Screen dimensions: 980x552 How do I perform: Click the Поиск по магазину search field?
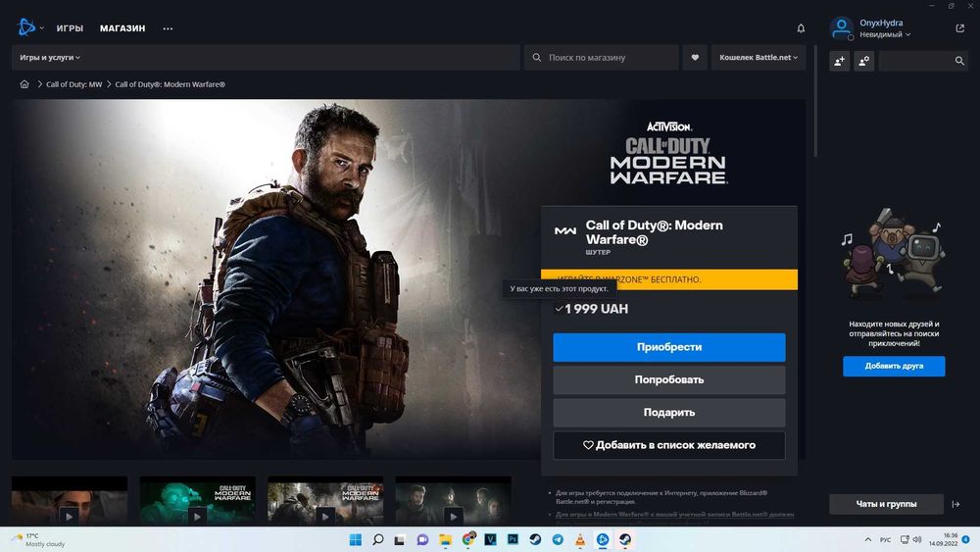pos(602,58)
